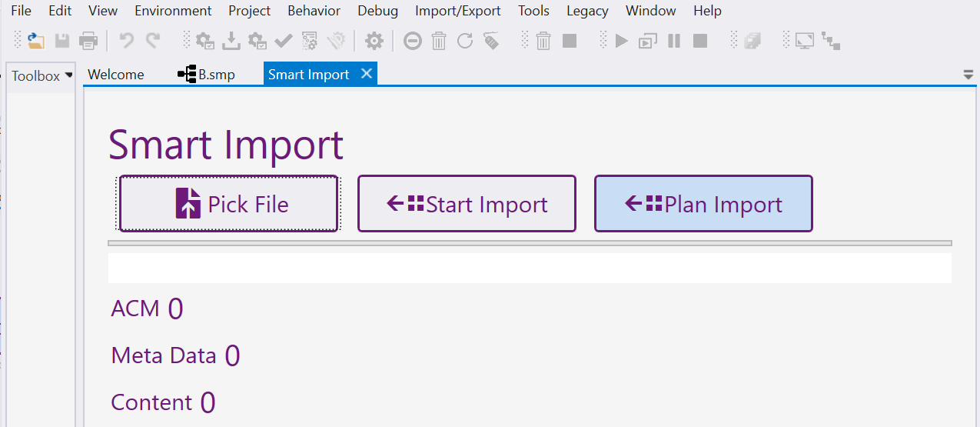Screen dimensions: 980x427
Task: Open the Import/Export menu
Action: tap(458, 11)
